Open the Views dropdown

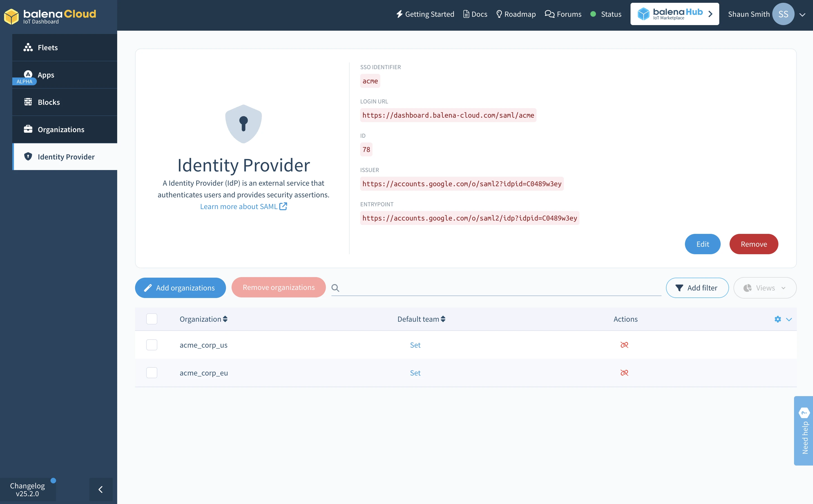(765, 288)
